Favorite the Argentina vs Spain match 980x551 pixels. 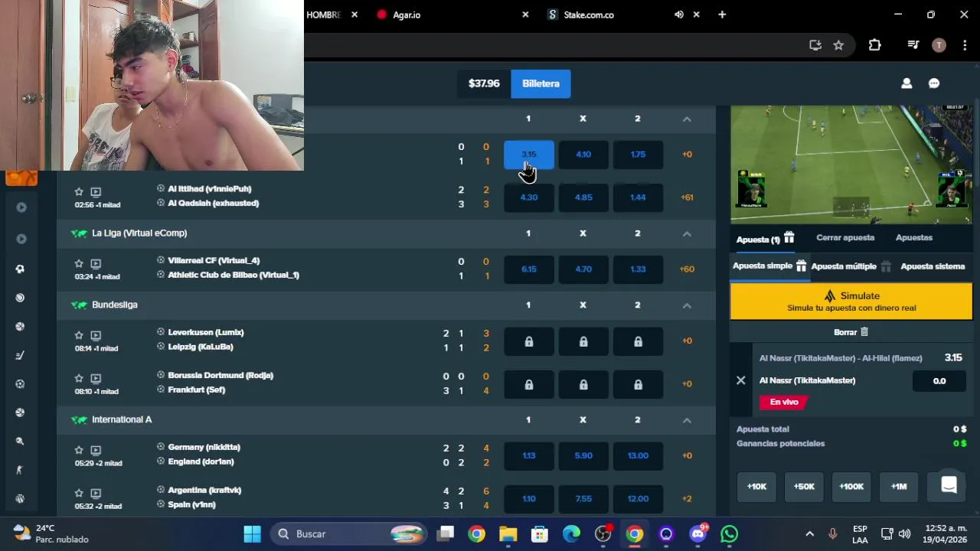79,493
